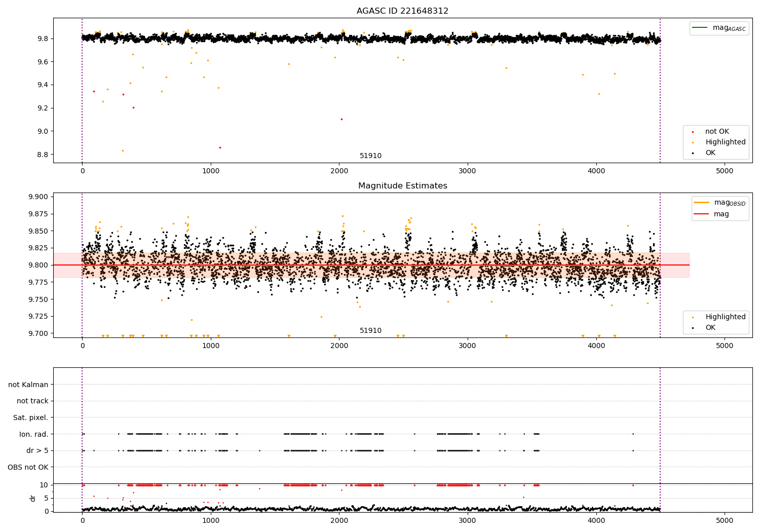Click "4000" x-tick under Magnitude Estimates plot
This screenshot has height=532, width=760.
pos(596,346)
